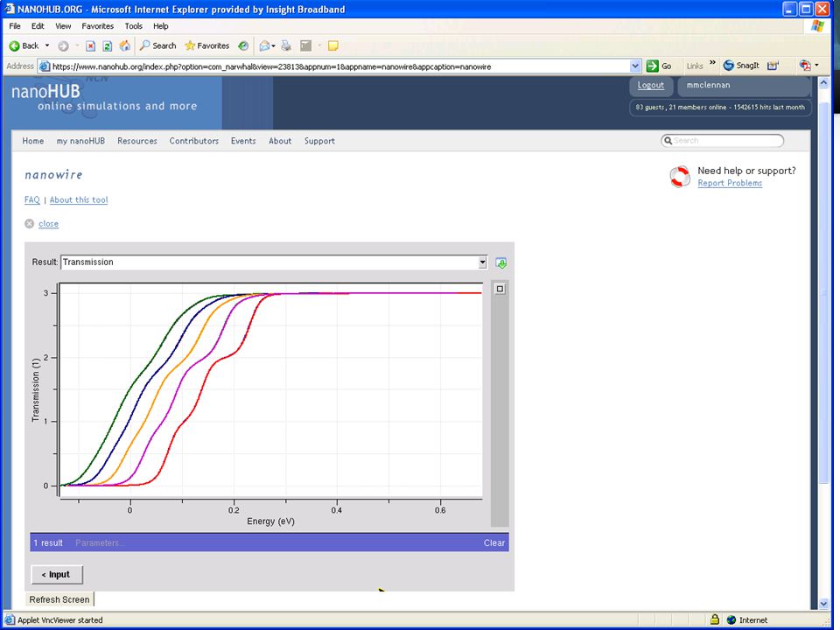Image resolution: width=840 pixels, height=630 pixels.
Task: Open the Edit menu
Action: coord(38,25)
